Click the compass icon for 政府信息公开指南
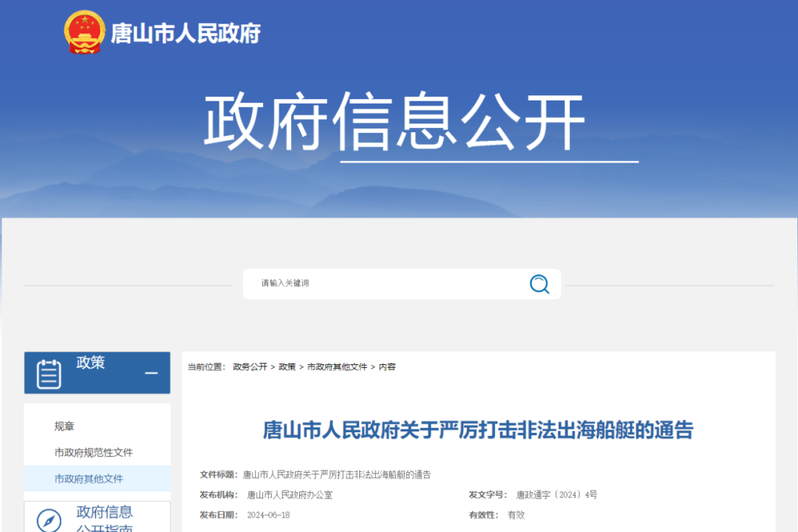The width and height of the screenshot is (798, 532). (x=50, y=520)
